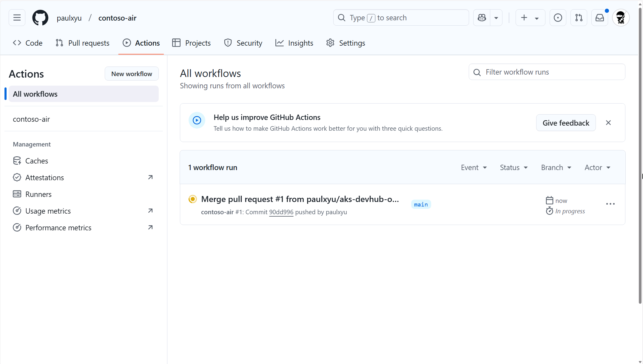Open the hamburger navigation menu
643x364 pixels.
click(x=17, y=18)
